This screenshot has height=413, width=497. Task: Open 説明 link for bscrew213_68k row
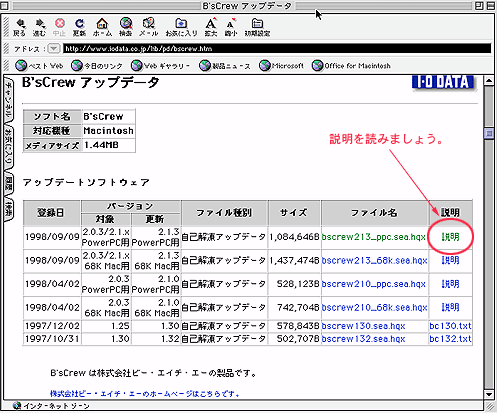tap(450, 260)
